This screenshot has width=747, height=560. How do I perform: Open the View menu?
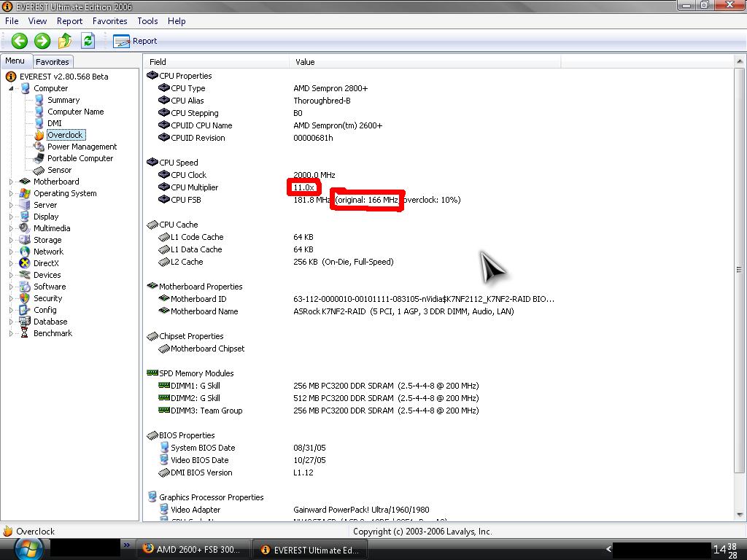click(37, 21)
